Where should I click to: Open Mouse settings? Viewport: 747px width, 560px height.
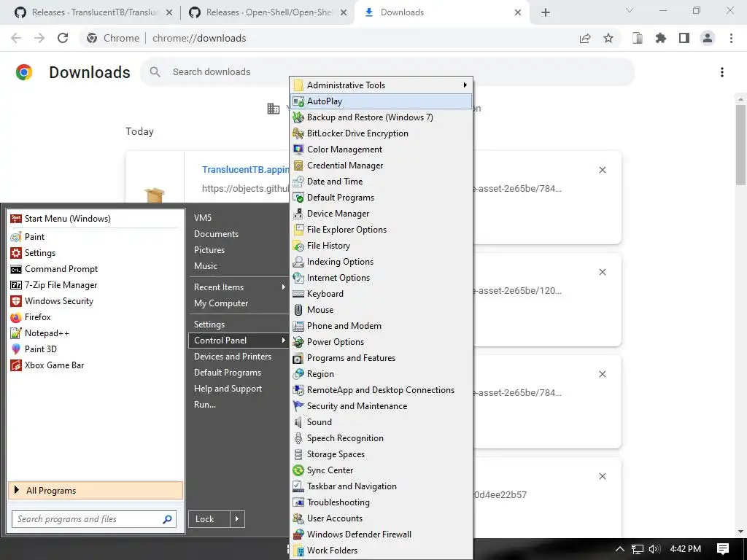(x=381, y=309)
